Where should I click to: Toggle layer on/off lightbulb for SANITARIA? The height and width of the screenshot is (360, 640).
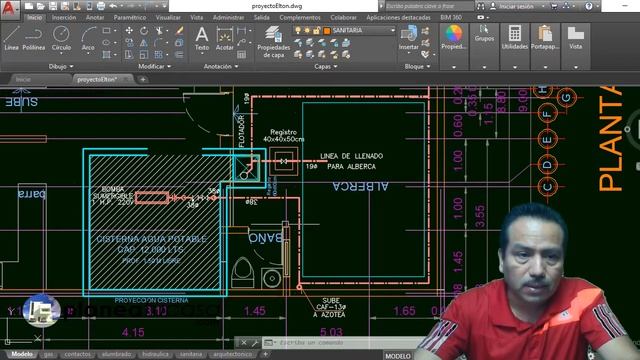[298, 30]
